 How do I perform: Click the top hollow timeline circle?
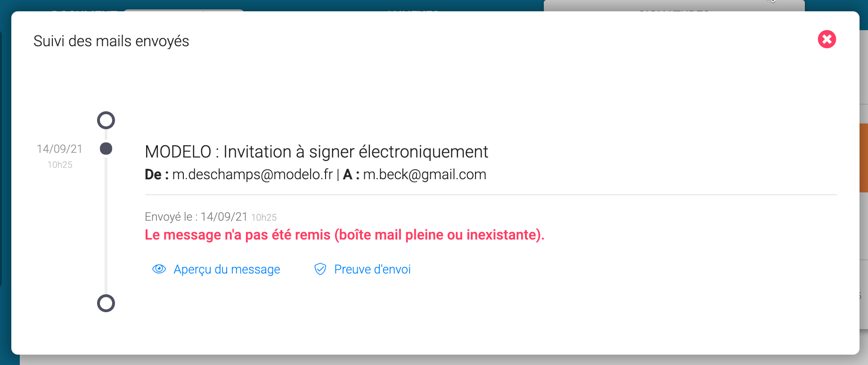[106, 120]
